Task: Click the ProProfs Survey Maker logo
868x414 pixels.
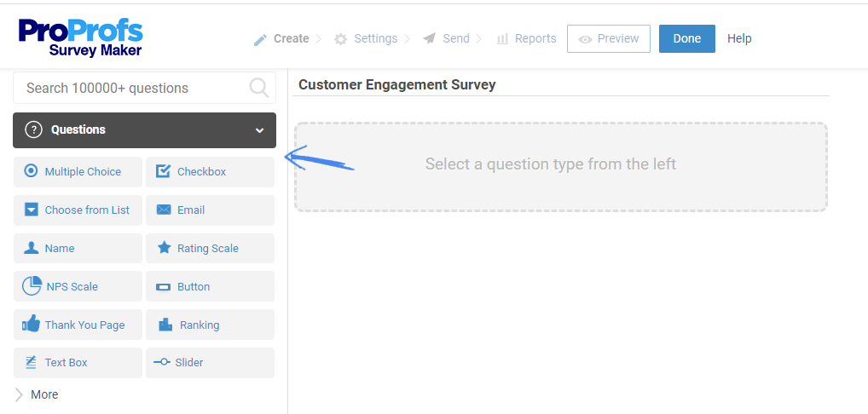Action: (x=80, y=37)
